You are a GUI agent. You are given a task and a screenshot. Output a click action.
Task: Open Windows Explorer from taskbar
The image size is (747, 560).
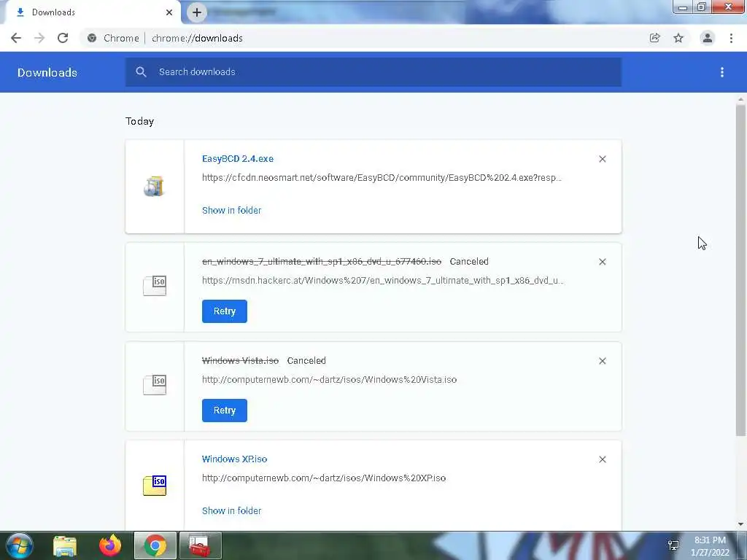(65, 545)
